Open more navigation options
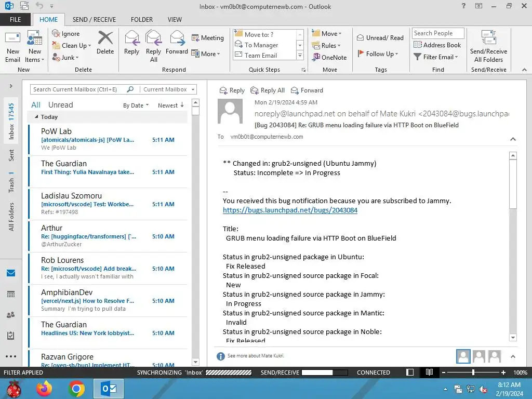 pos(11,356)
